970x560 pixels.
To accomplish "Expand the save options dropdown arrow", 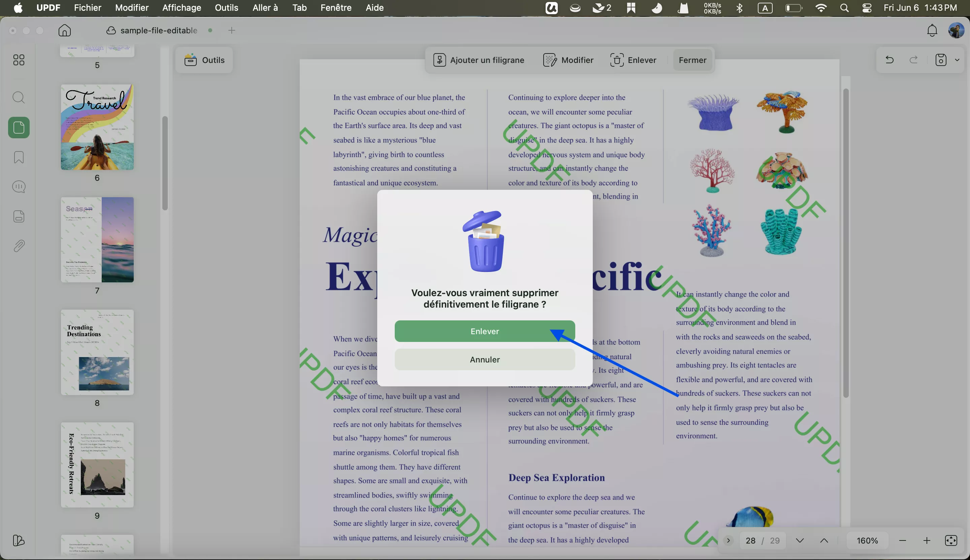I will [x=957, y=60].
